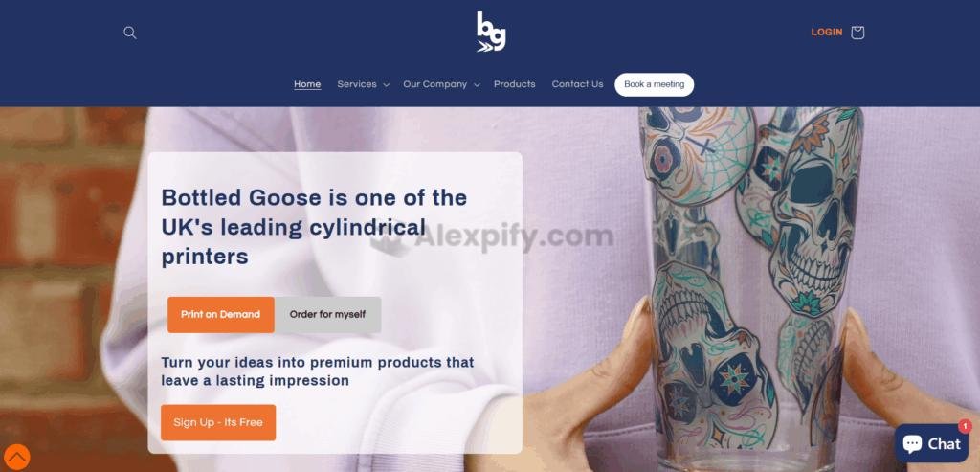
Task: Click the chat notification badge
Action: (x=965, y=426)
